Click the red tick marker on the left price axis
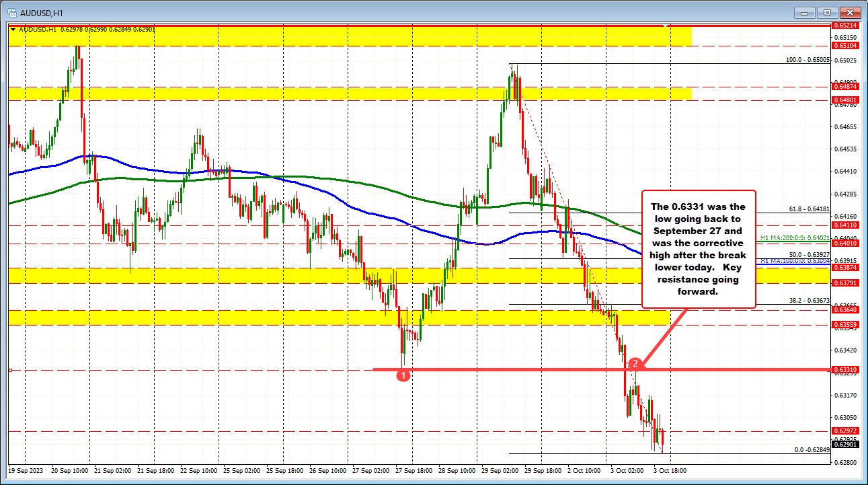The width and height of the screenshot is (868, 485). pyautogui.click(x=9, y=369)
